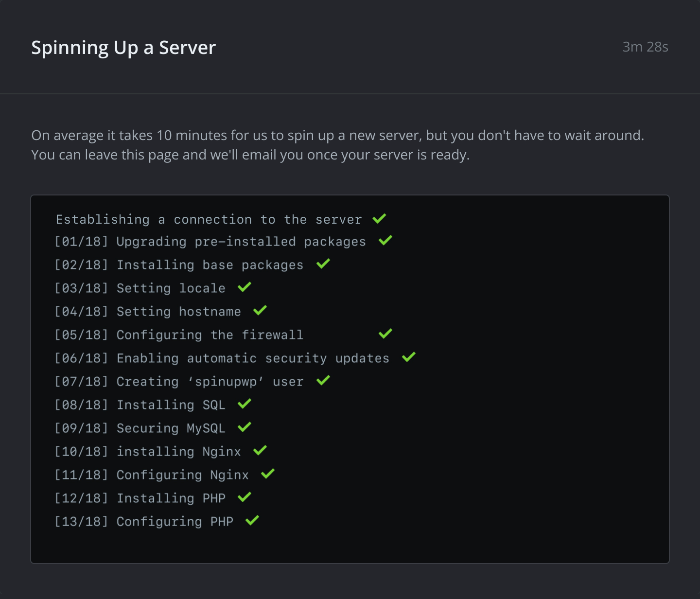
Task: Select the [04/18] Setting hostname line
Action: coord(148,312)
